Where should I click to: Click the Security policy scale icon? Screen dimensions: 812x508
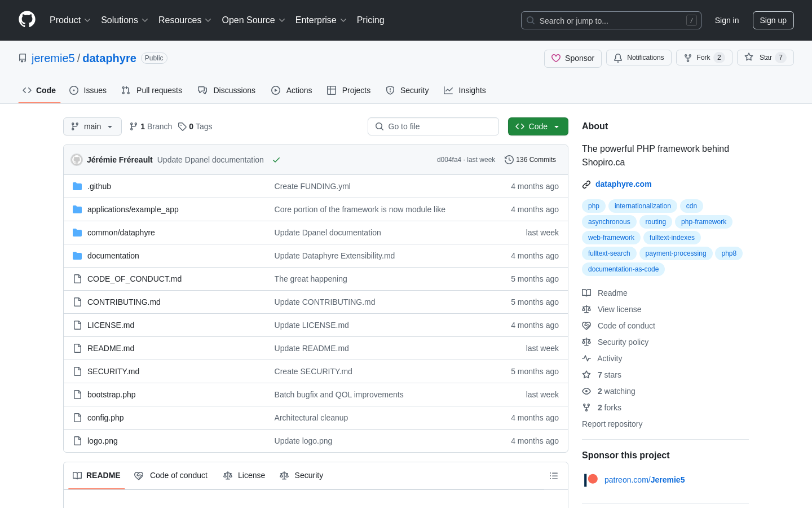coord(586,342)
